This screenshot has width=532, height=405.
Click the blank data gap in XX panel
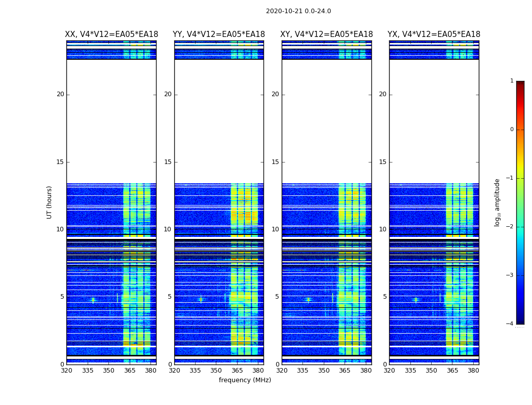coord(111,121)
